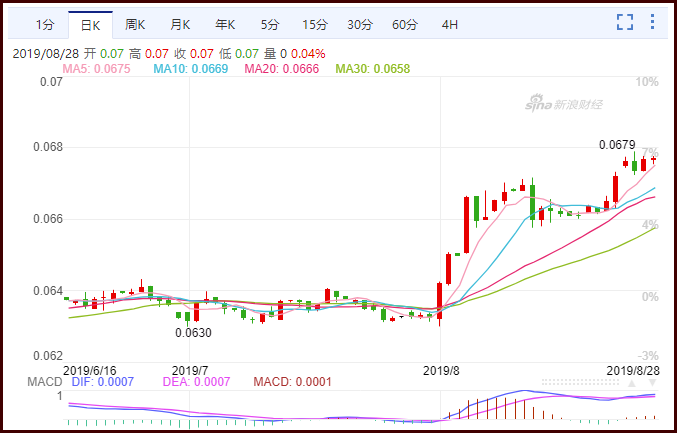Screen dimensions: 677x433
Task: Choose the 15分 interval tab
Action: 315,25
